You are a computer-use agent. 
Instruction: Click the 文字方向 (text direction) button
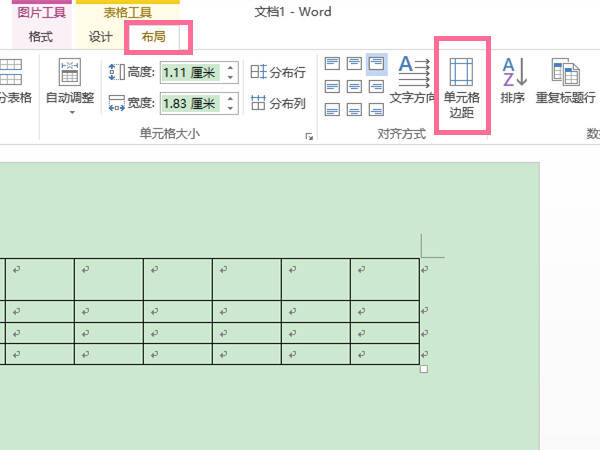412,80
